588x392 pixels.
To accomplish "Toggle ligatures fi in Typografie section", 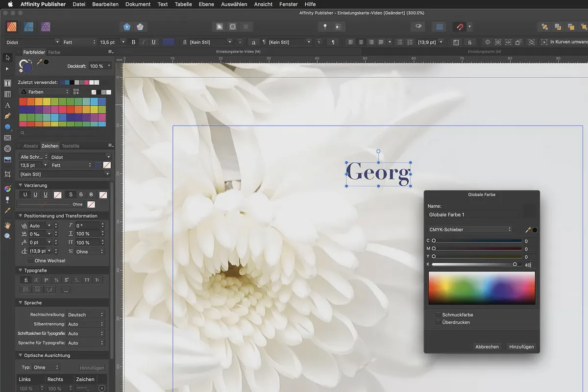I will click(26, 280).
